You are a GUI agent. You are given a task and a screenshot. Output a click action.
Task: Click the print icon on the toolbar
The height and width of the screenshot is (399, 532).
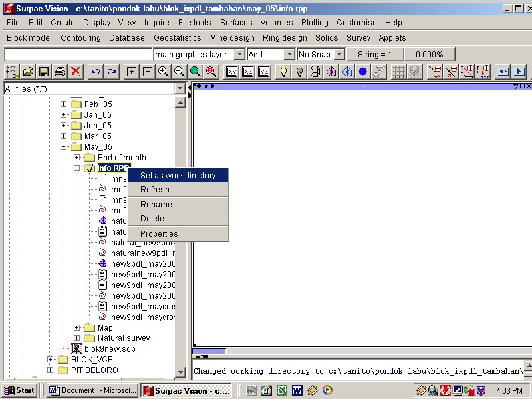coord(60,72)
